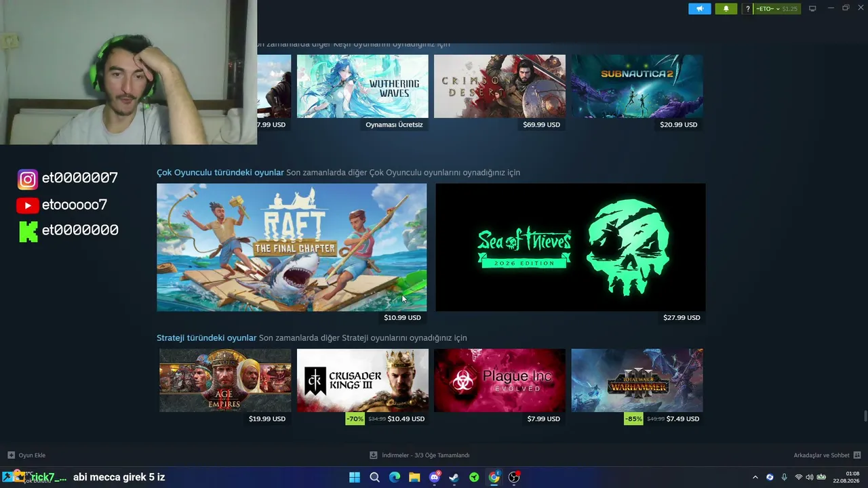Open the volume speaker tray icon
The image size is (868, 488).
809,477
